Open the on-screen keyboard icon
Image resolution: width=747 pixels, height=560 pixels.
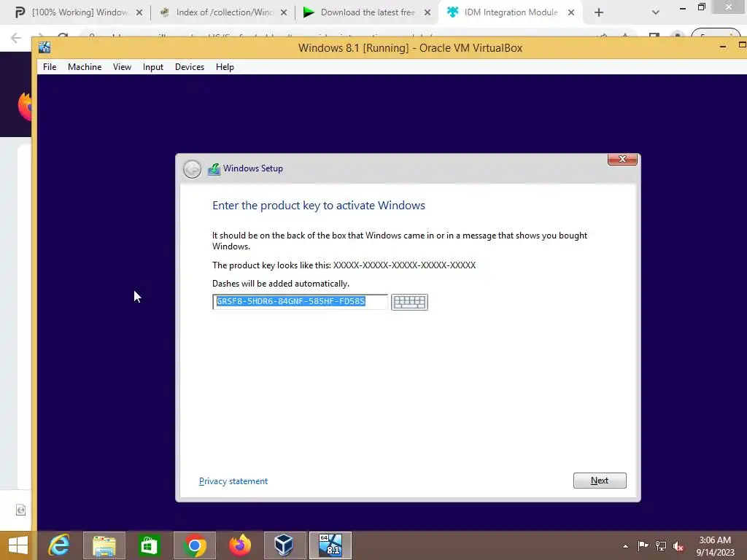pyautogui.click(x=409, y=302)
